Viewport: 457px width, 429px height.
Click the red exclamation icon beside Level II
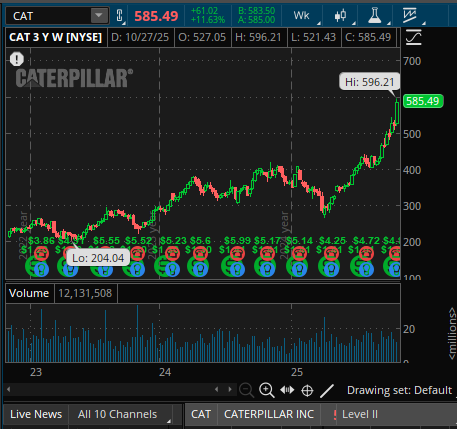click(335, 414)
